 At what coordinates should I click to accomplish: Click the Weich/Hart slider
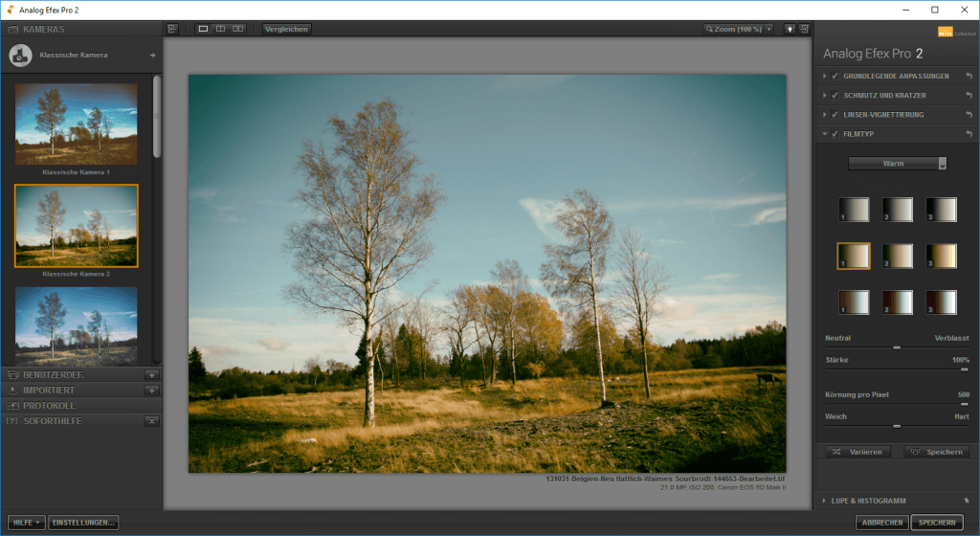click(897, 426)
